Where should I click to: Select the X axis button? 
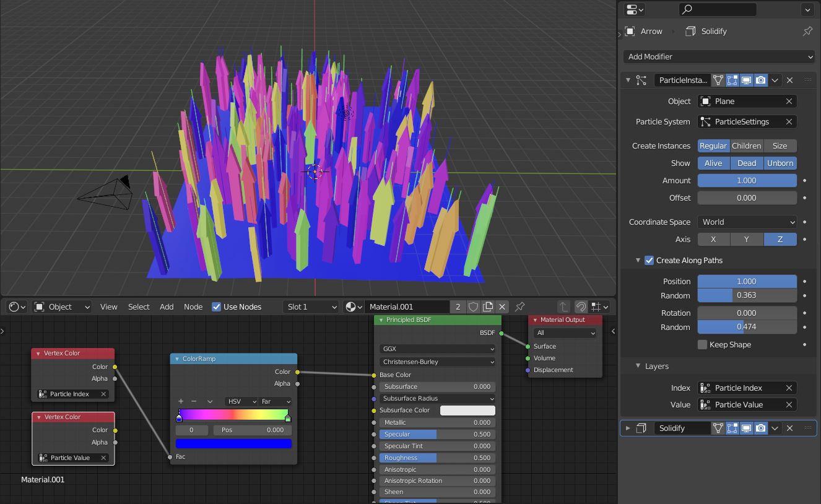pos(713,239)
